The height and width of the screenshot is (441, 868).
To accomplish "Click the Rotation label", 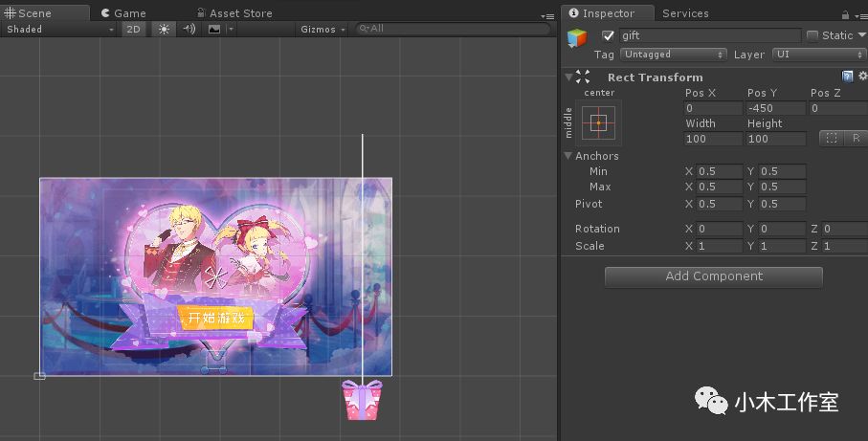I will point(597,229).
